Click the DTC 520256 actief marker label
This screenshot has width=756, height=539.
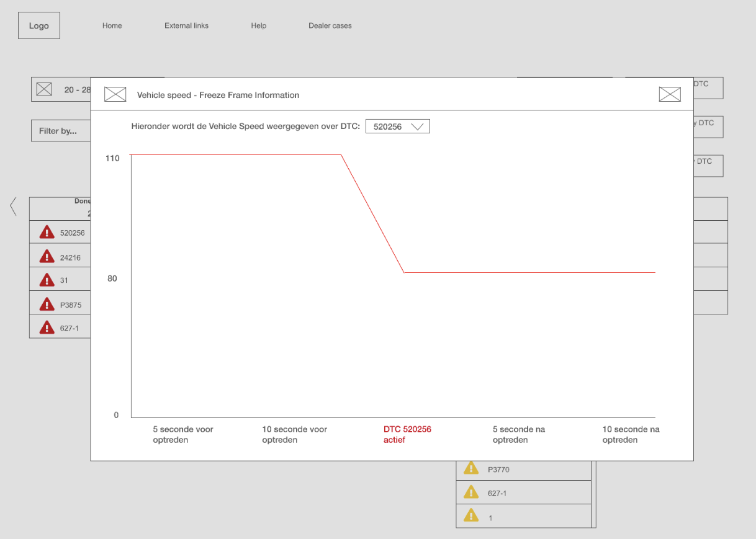407,434
